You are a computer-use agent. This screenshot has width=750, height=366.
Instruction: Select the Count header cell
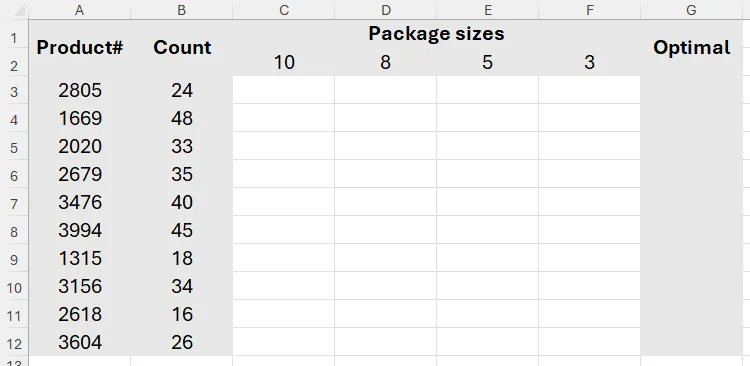(182, 48)
